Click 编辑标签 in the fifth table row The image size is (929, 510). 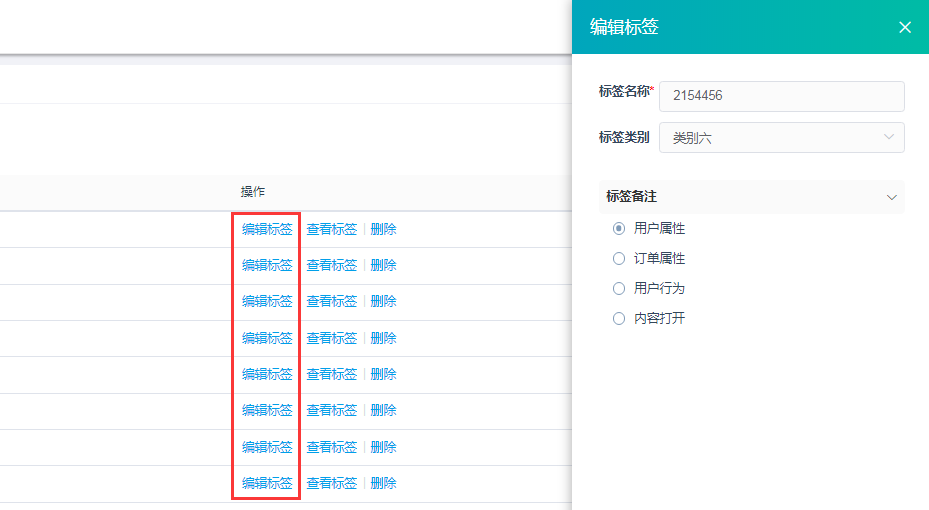[x=267, y=374]
